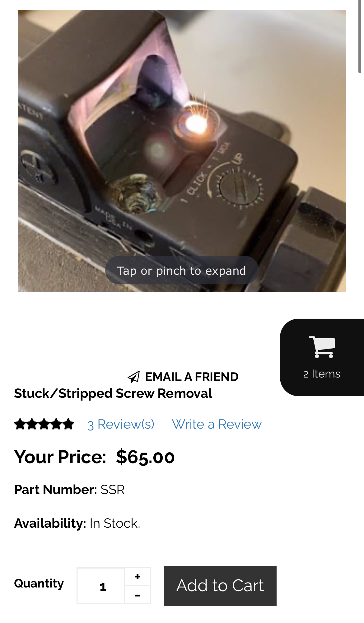
Task: Click the Stuck/Stripped Screw Removal title
Action: pyautogui.click(x=113, y=393)
